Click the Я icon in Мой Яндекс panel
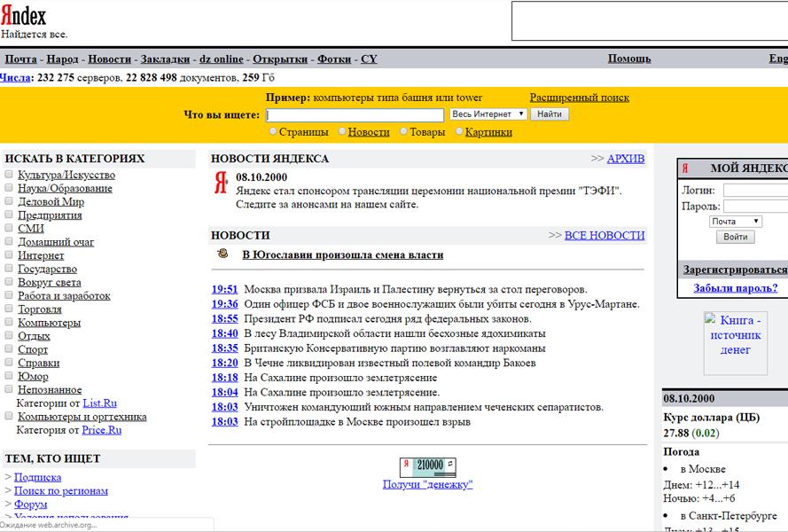Viewport: 788px width, 532px height. [x=684, y=168]
